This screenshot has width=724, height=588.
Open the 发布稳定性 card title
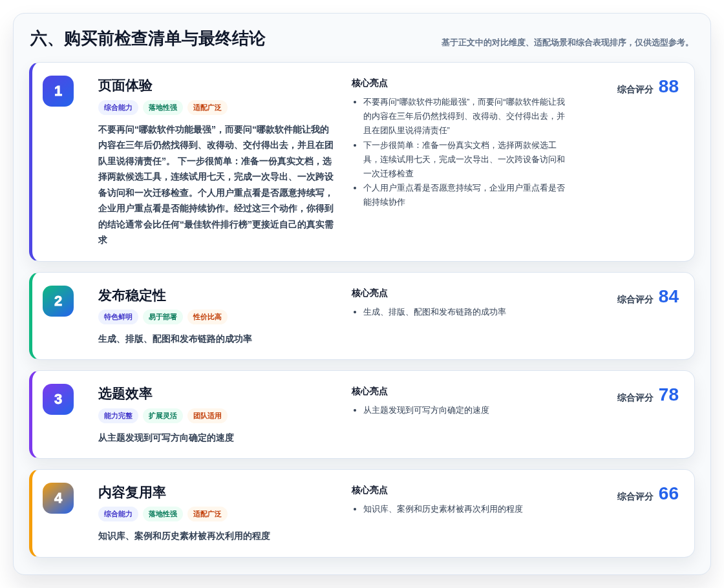[x=132, y=295]
